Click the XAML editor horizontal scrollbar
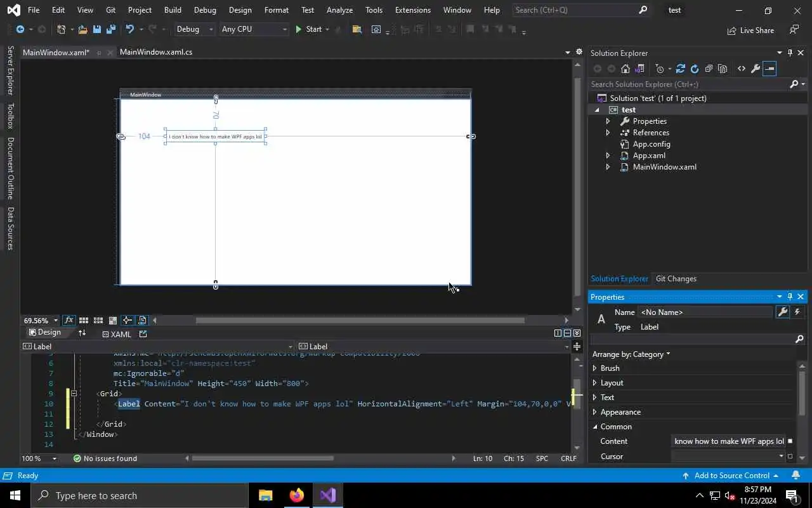 click(x=263, y=458)
